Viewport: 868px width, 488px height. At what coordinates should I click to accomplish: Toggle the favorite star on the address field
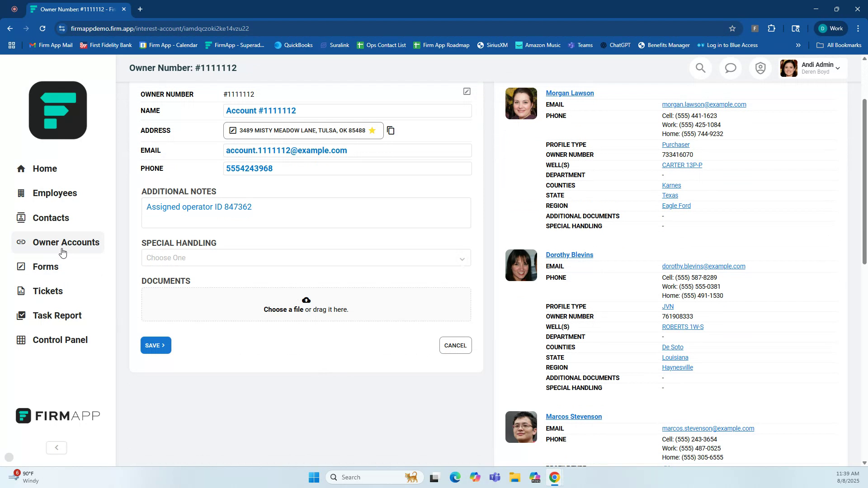pos(372,130)
